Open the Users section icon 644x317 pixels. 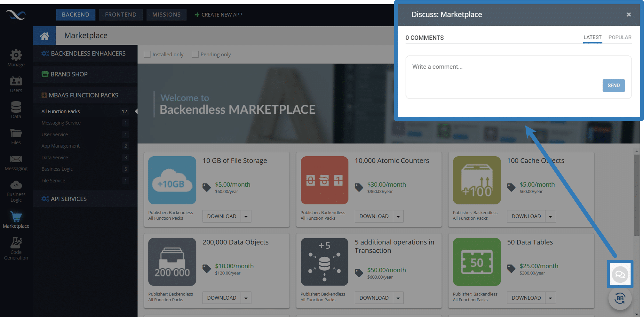(16, 81)
